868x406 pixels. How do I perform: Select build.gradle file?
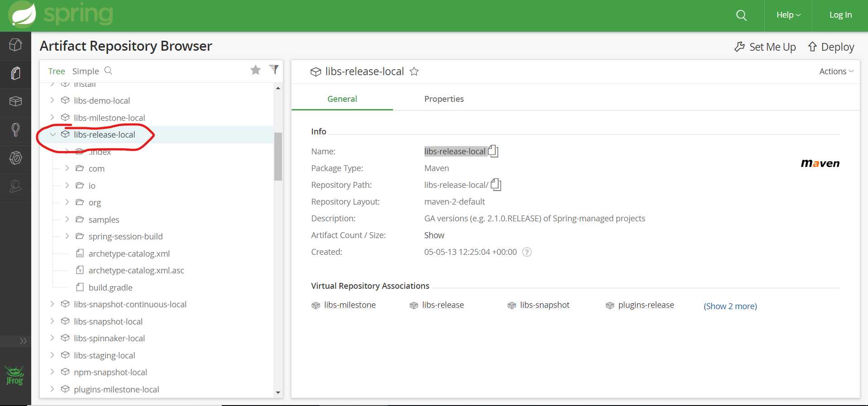110,287
